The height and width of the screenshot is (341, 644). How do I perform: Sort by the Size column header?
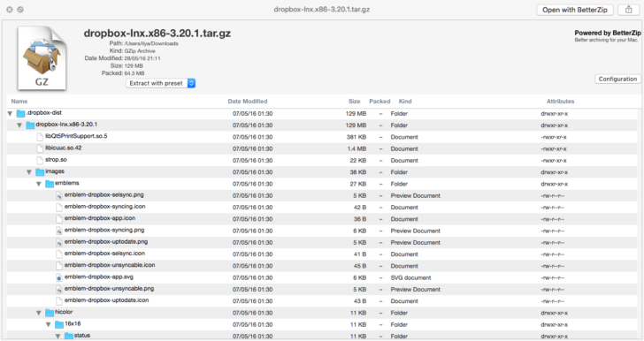[355, 102]
